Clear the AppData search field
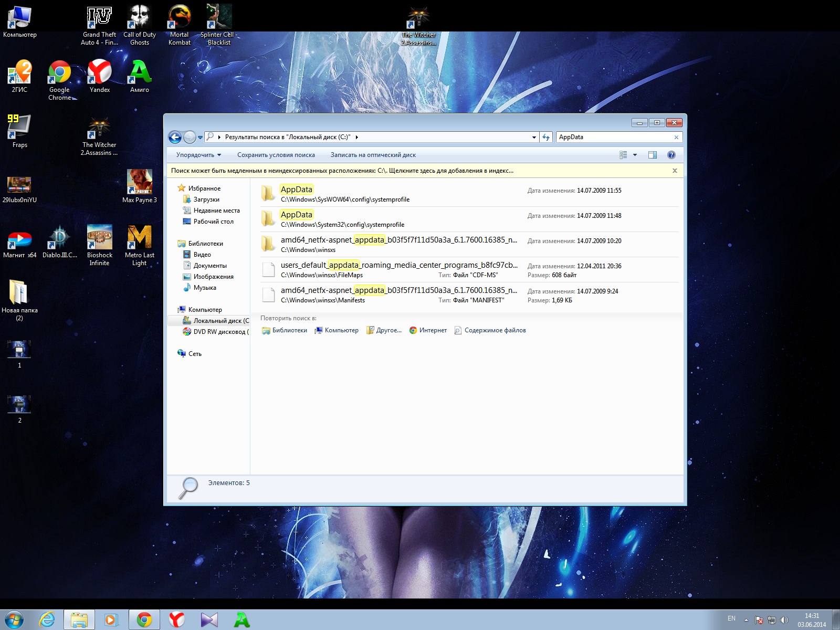Viewport: 840px width, 630px height. [x=676, y=137]
